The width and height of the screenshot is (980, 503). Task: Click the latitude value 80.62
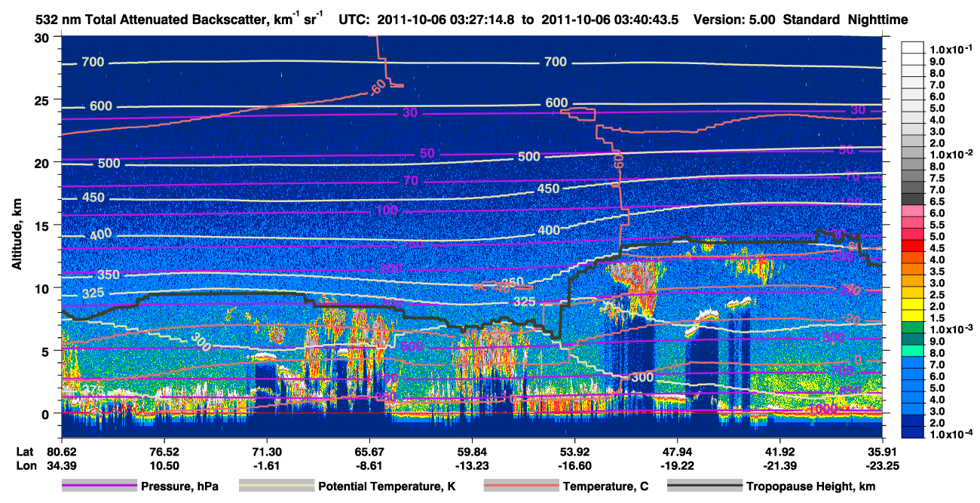(x=62, y=451)
